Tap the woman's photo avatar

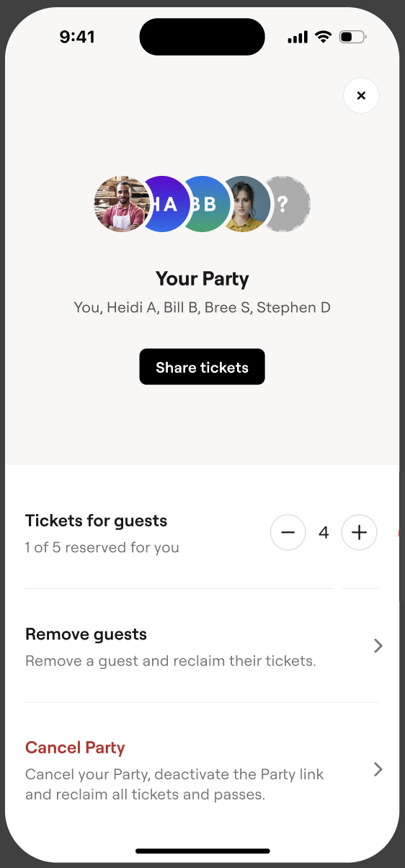tap(246, 204)
